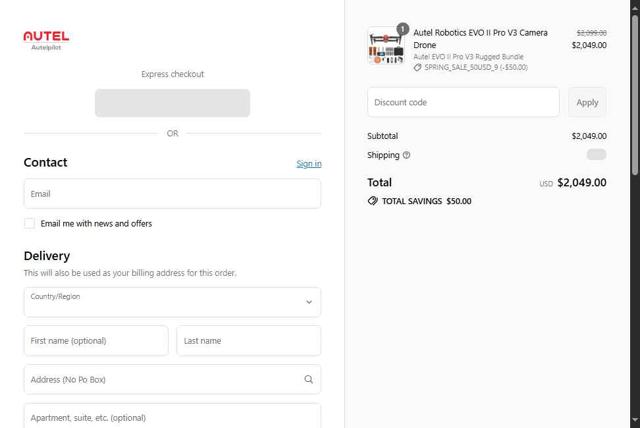Click the Delivery heading
Viewport: 640px width, 428px height.
[47, 256]
